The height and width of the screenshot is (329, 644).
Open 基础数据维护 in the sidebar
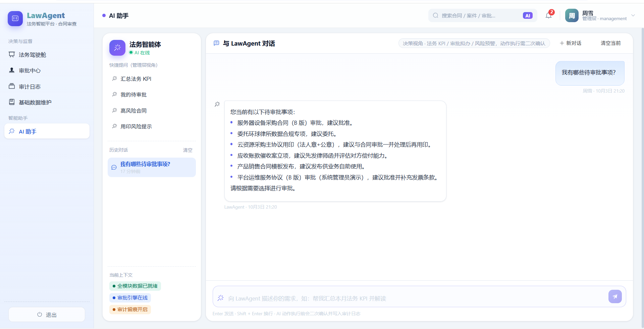tap(47, 102)
